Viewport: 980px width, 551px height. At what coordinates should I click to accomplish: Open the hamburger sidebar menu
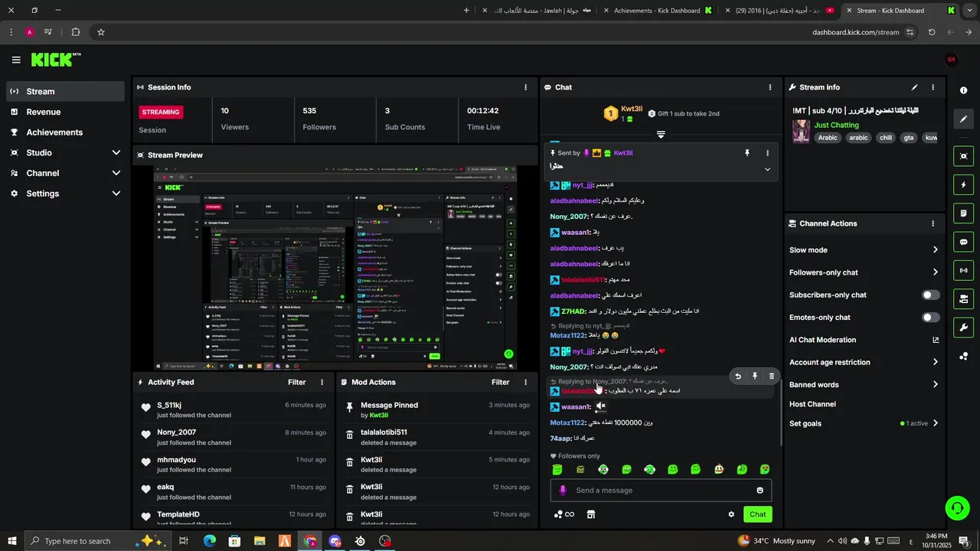click(16, 60)
